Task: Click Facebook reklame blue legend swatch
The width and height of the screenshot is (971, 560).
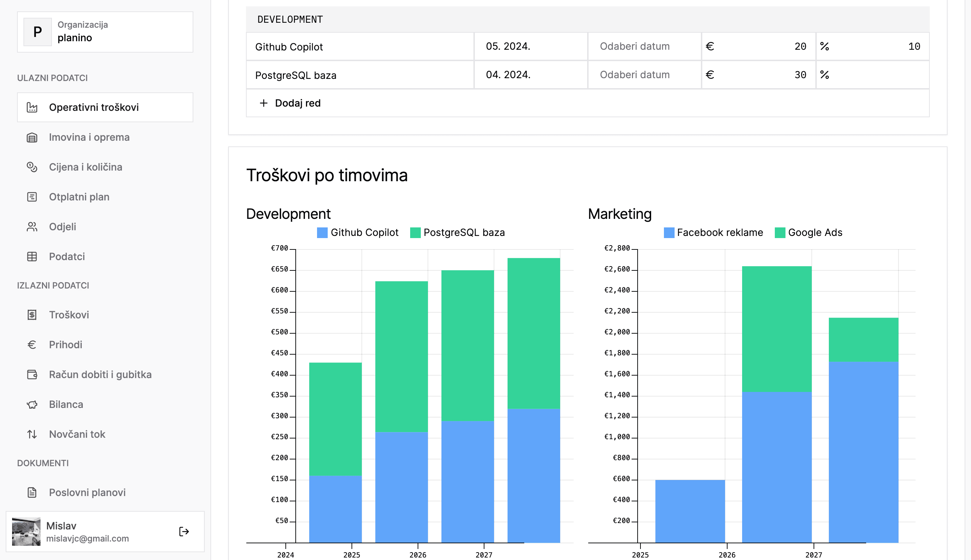Action: (x=669, y=232)
